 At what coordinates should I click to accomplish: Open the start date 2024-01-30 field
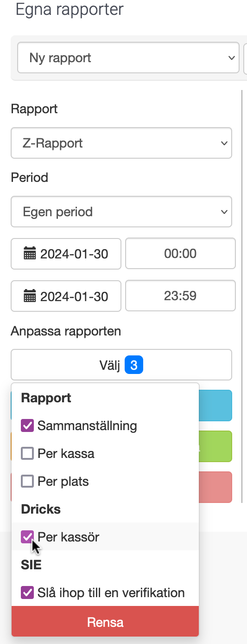pyautogui.click(x=66, y=254)
